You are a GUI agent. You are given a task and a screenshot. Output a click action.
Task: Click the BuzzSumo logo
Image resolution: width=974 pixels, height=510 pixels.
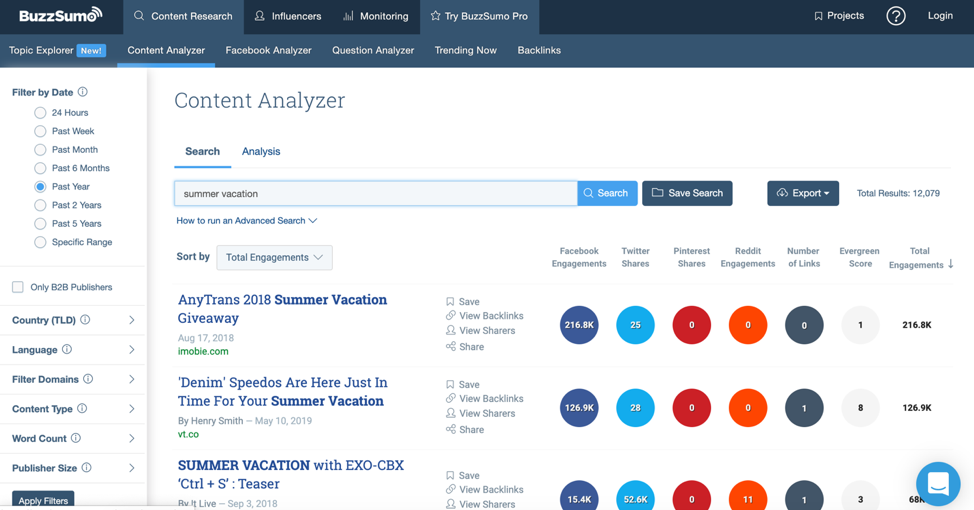(x=60, y=15)
